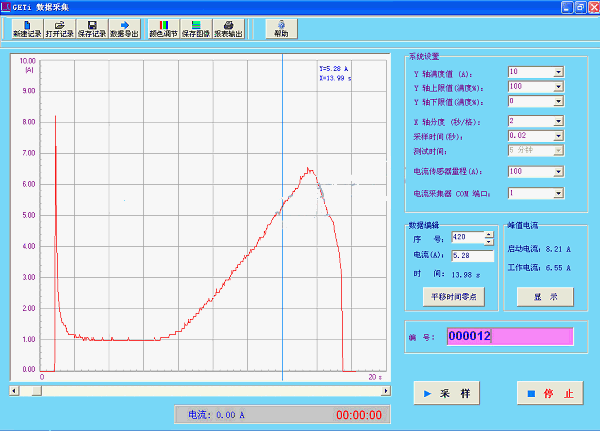This screenshot has height=431, width=600.
Task: Open 颜色调节 color adjustment tool
Action: pyautogui.click(x=163, y=29)
